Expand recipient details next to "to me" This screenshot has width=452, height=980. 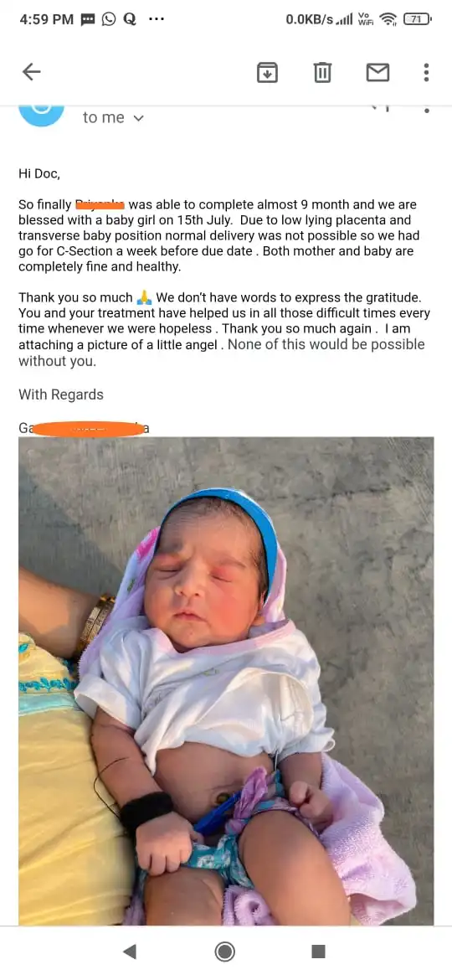[x=139, y=118]
